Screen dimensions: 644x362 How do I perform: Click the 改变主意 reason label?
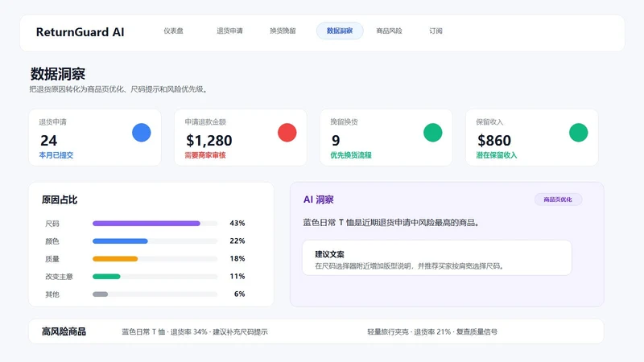point(59,277)
